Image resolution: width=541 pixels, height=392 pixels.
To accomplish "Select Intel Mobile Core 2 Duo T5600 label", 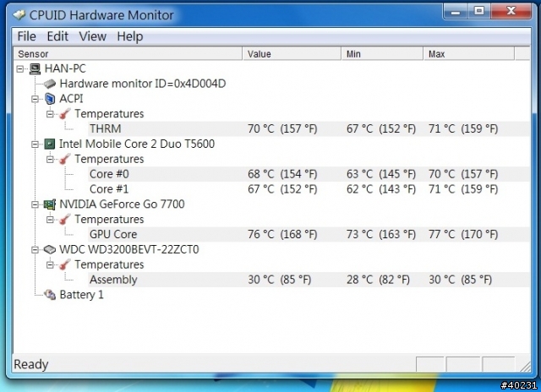I will tap(137, 144).
